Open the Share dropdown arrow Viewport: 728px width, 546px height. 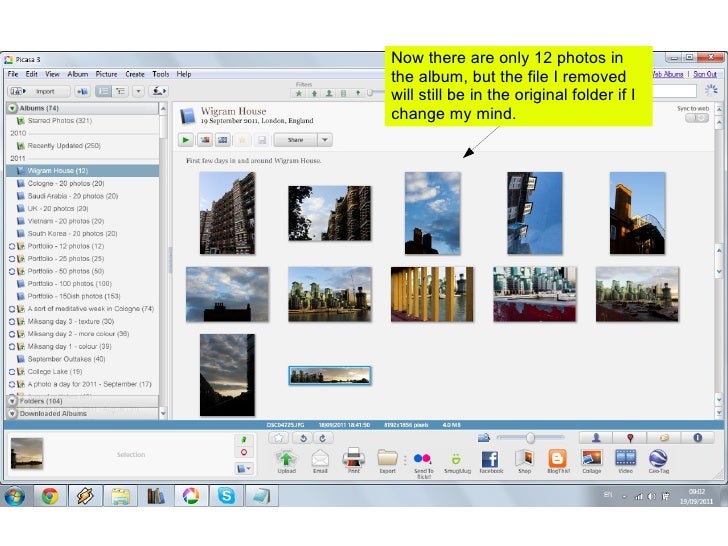coord(325,140)
